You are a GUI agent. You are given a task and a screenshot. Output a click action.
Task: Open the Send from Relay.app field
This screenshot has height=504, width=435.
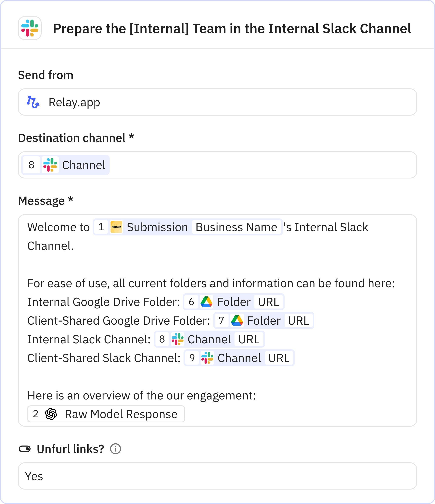tap(217, 102)
